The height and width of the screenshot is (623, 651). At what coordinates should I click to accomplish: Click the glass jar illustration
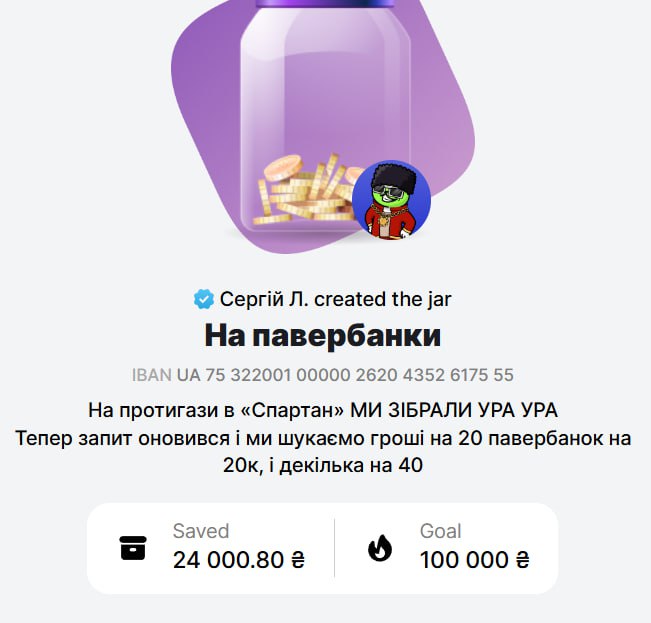point(326,118)
